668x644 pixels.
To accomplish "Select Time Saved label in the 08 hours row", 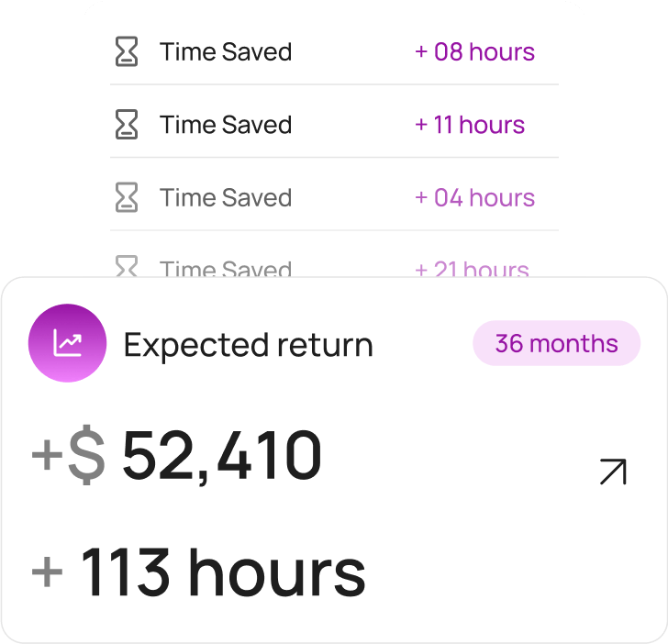I will pyautogui.click(x=226, y=52).
